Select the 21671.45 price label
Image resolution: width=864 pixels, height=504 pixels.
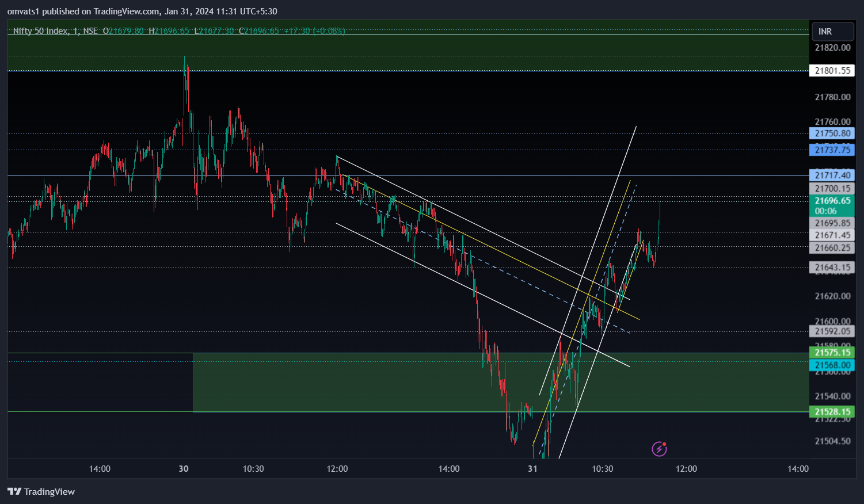(x=832, y=235)
